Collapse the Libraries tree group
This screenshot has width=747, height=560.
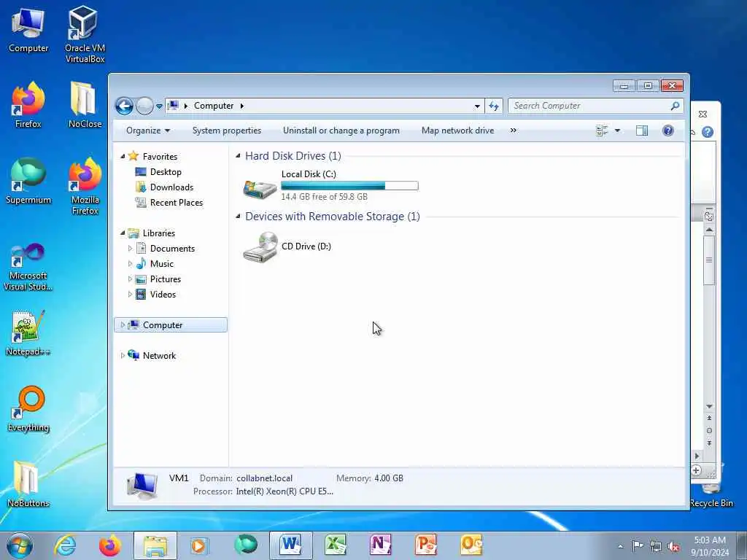123,233
